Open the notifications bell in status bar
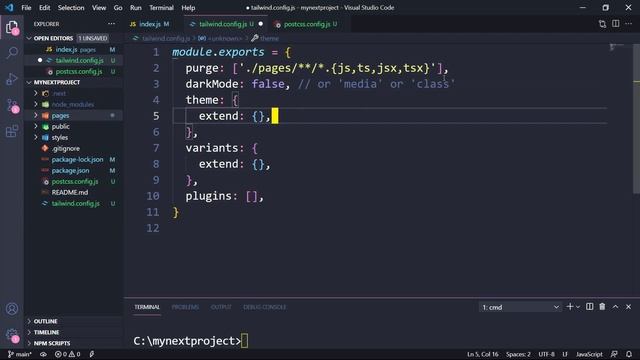Viewport: 640px width, 360px height. click(629, 354)
